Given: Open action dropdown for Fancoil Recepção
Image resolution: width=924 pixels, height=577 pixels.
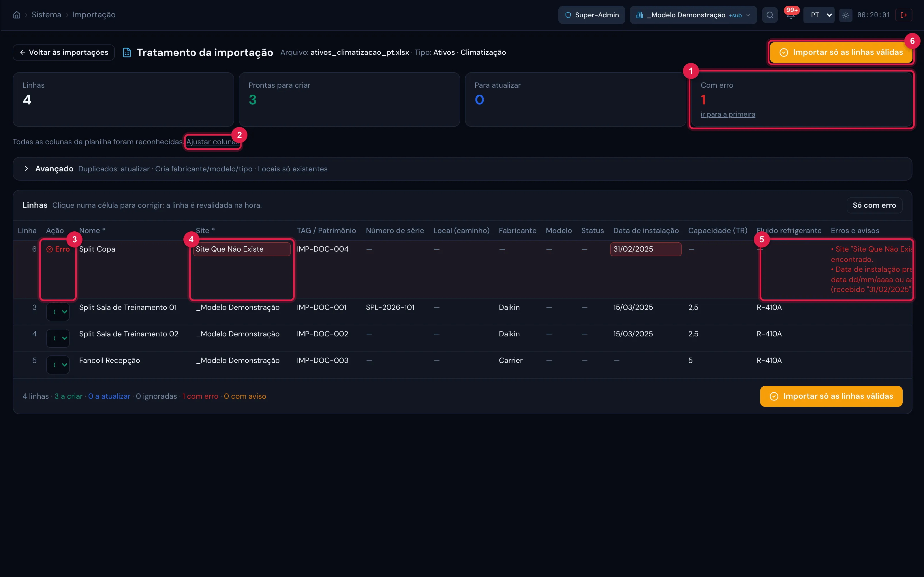Looking at the screenshot, I should pyautogui.click(x=58, y=365).
